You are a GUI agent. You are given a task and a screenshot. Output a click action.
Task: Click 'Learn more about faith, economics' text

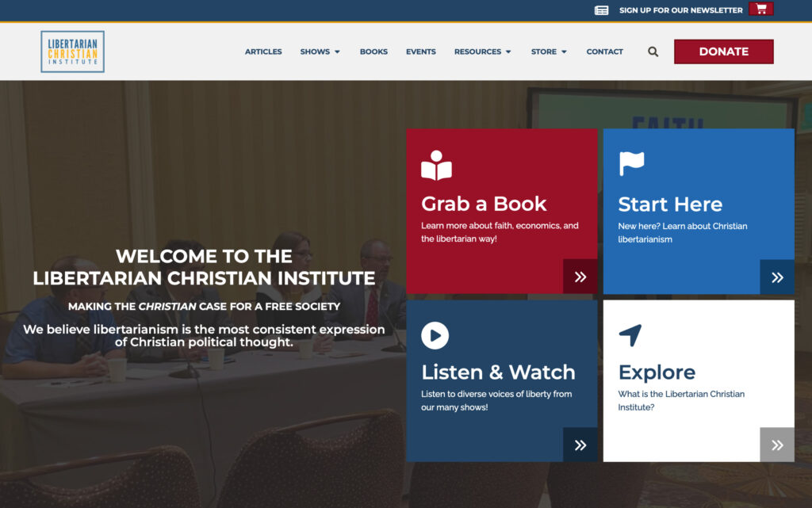click(500, 232)
